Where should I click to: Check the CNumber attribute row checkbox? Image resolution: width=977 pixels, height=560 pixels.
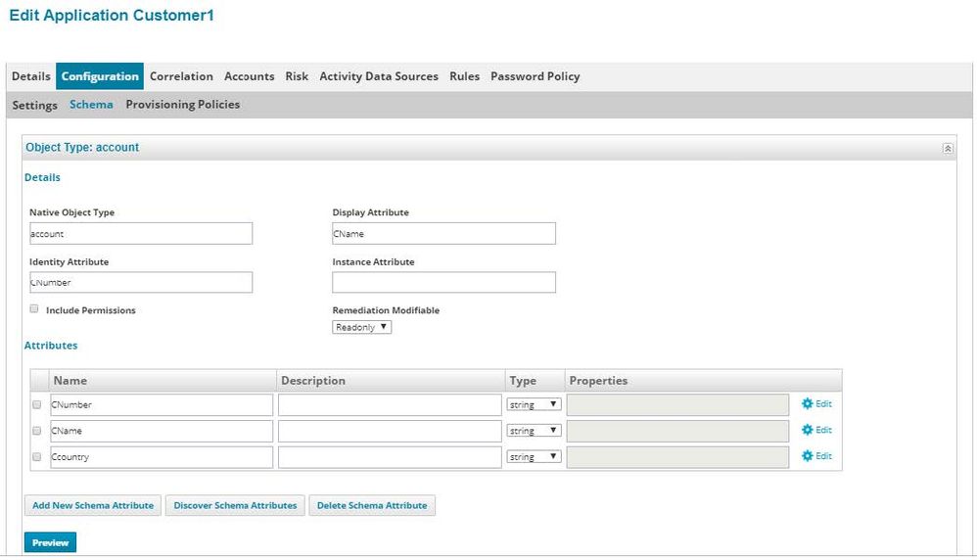37,404
